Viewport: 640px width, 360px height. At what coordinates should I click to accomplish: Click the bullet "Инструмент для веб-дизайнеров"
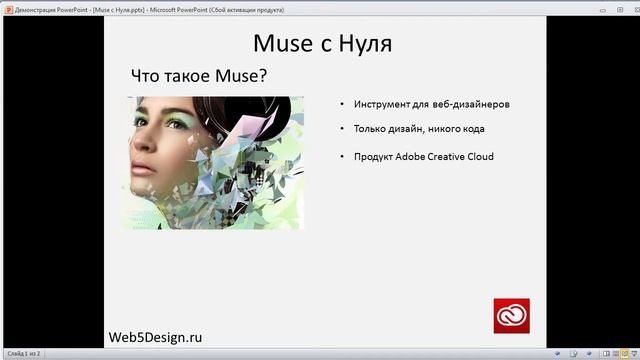point(431,104)
